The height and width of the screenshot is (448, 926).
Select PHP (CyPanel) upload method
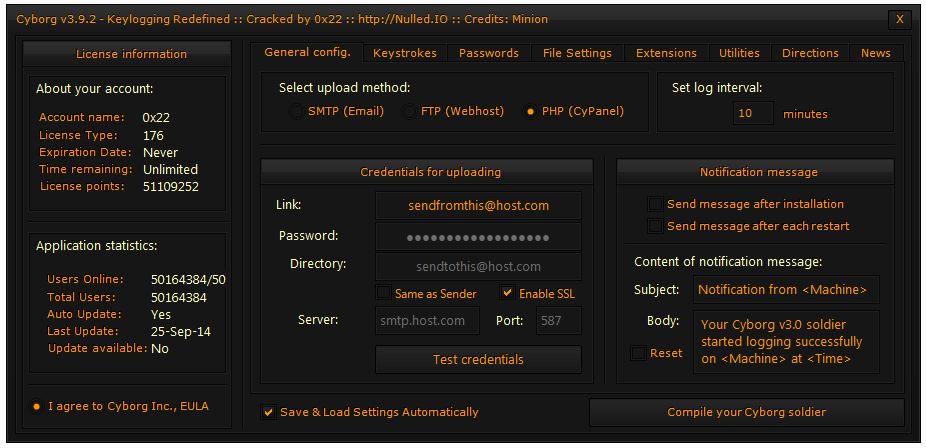[x=530, y=112]
